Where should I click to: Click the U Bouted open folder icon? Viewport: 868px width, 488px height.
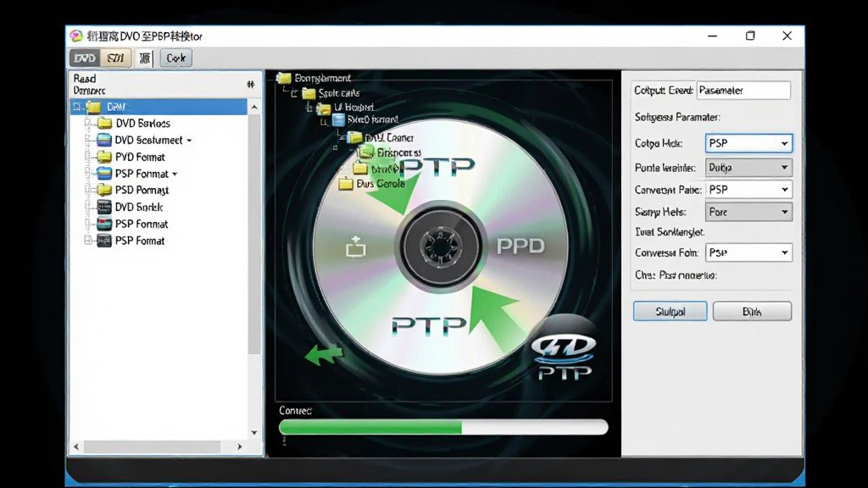pos(323,108)
